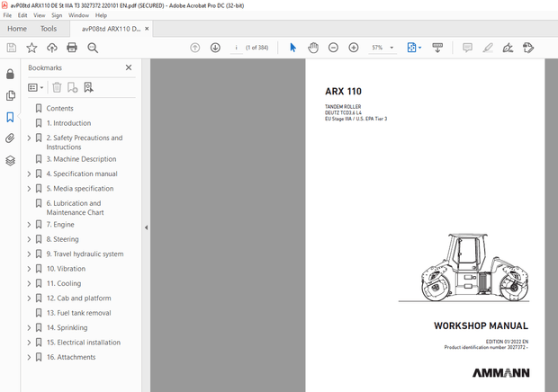Open the bookmarks options dropdown
The image size is (558, 392).
coord(36,87)
